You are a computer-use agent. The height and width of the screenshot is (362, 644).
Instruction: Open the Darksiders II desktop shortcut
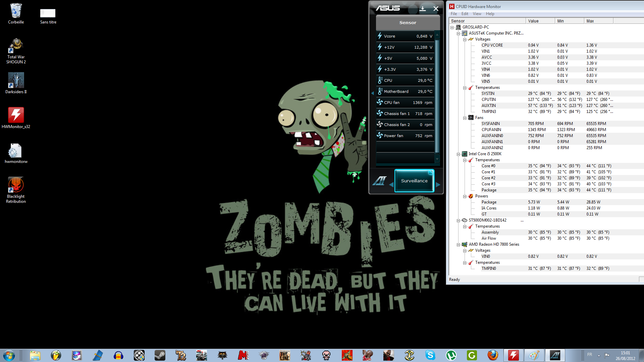point(16,81)
